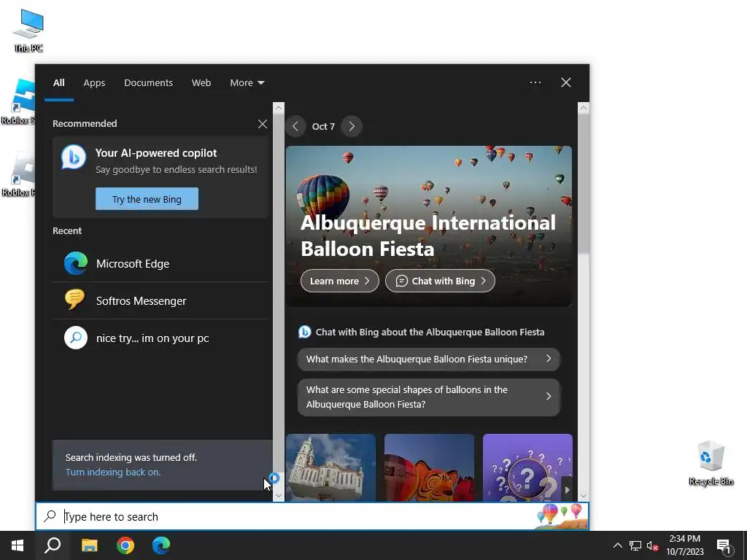
Task: Launch Google Chrome from the taskbar
Action: (125, 545)
